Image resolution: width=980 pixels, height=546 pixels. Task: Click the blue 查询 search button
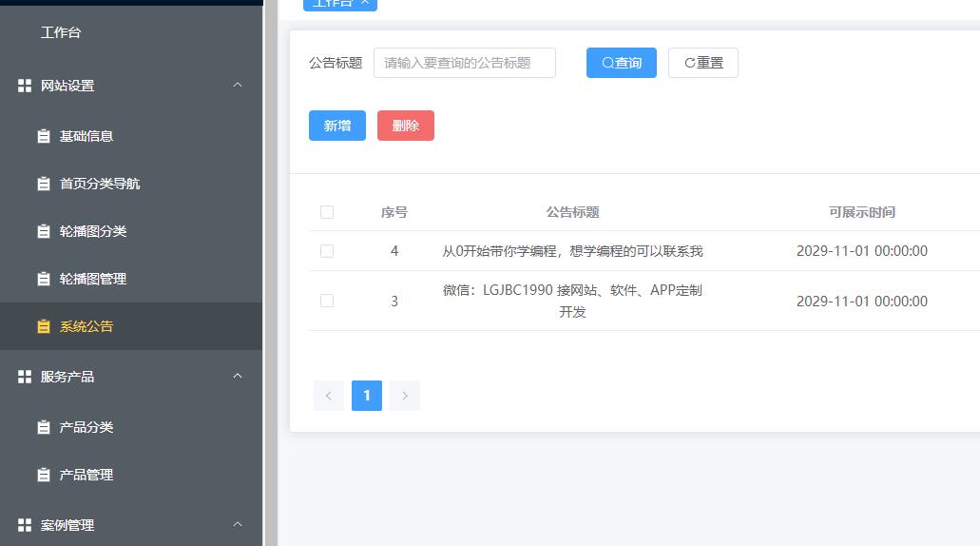(x=622, y=63)
